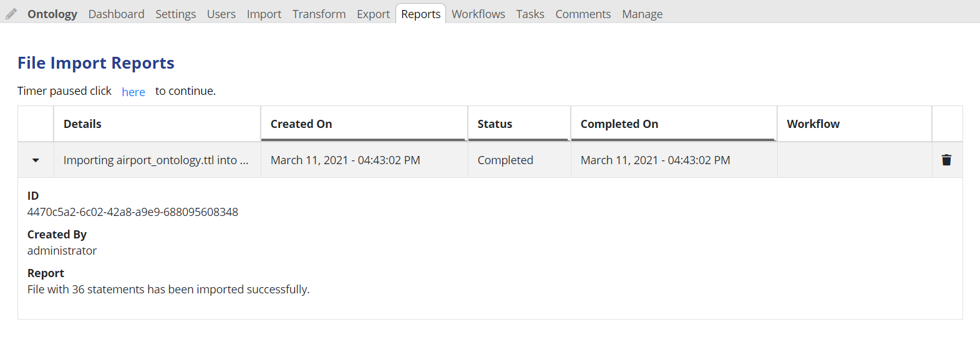Open the Users page

point(221,13)
